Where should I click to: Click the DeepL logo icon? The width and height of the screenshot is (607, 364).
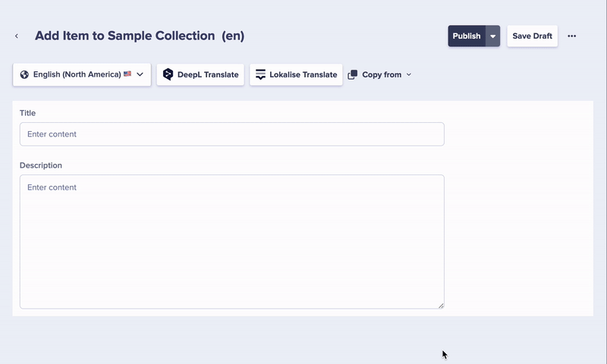click(168, 74)
